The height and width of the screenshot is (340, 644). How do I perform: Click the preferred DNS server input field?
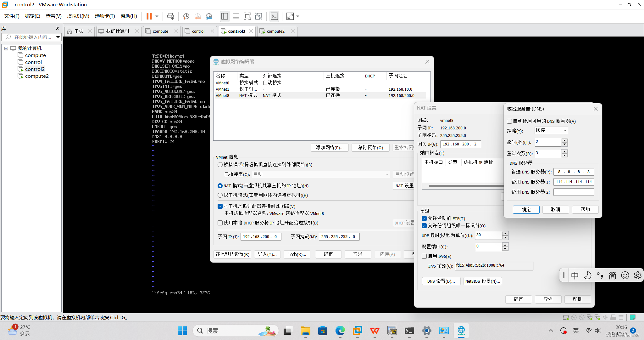coord(574,172)
